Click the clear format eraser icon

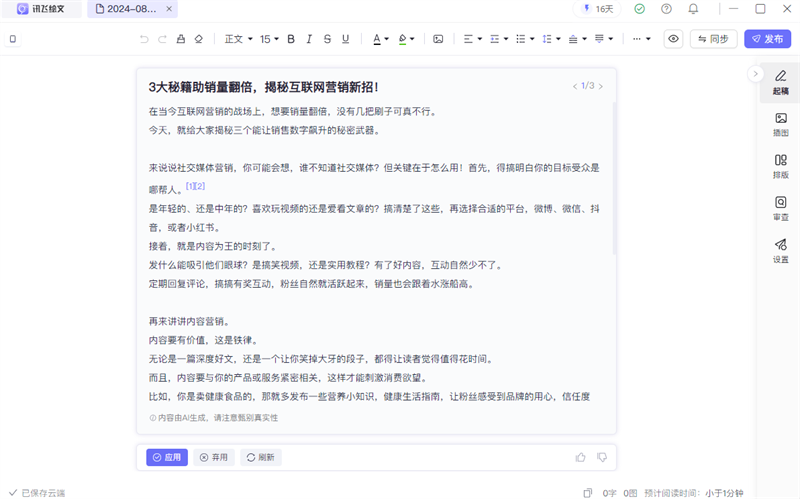coord(198,40)
